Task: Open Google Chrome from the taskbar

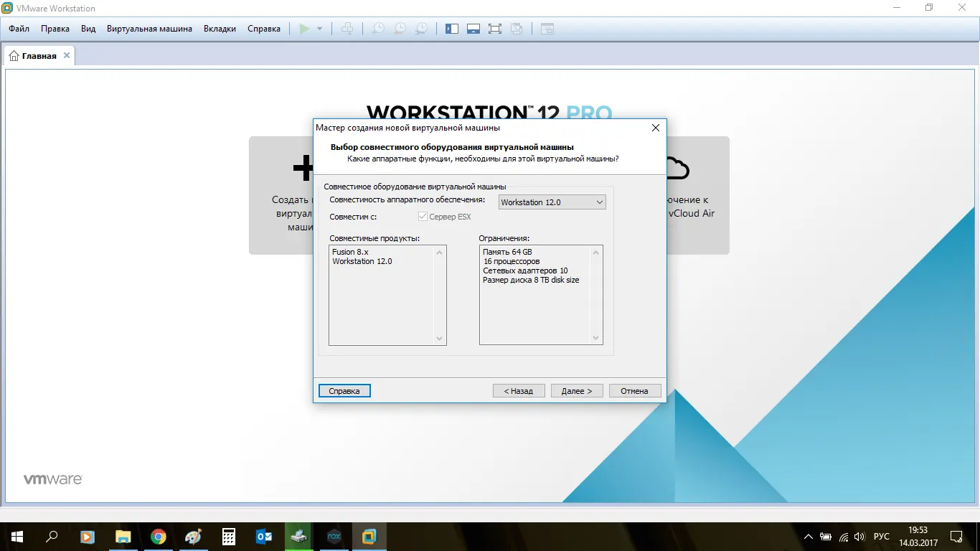Action: pos(159,536)
